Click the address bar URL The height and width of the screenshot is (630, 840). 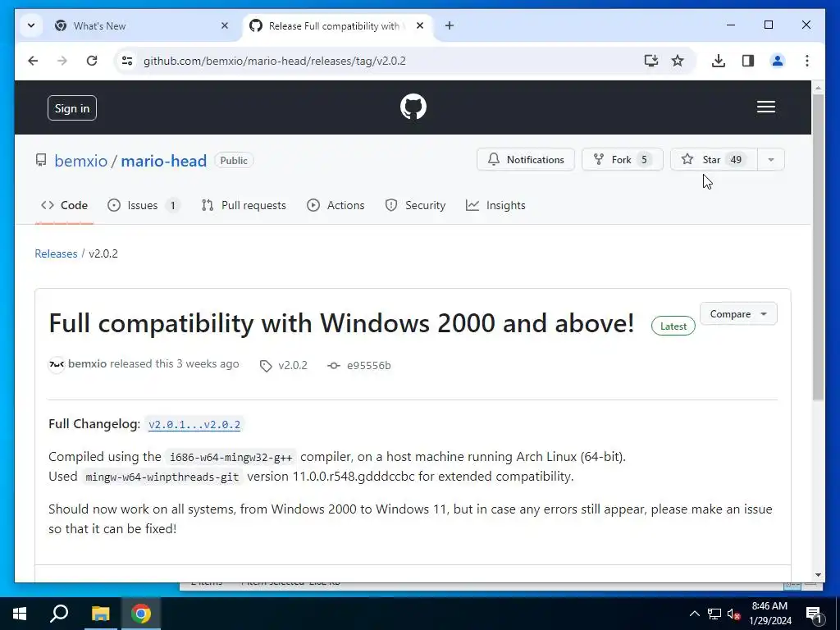point(274,61)
